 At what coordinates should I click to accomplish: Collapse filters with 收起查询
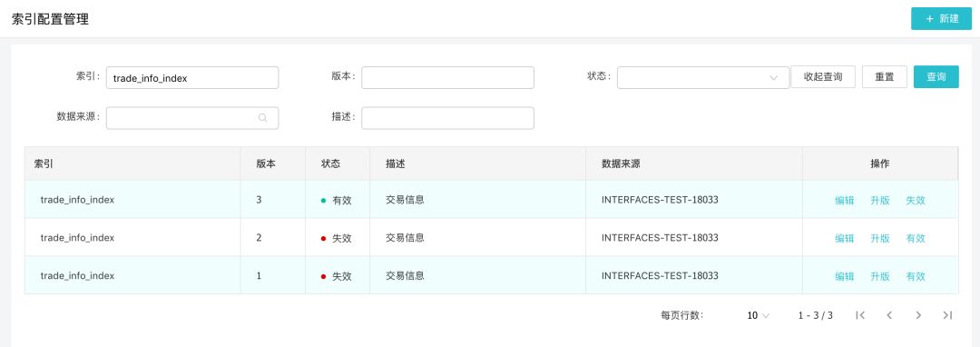point(822,77)
